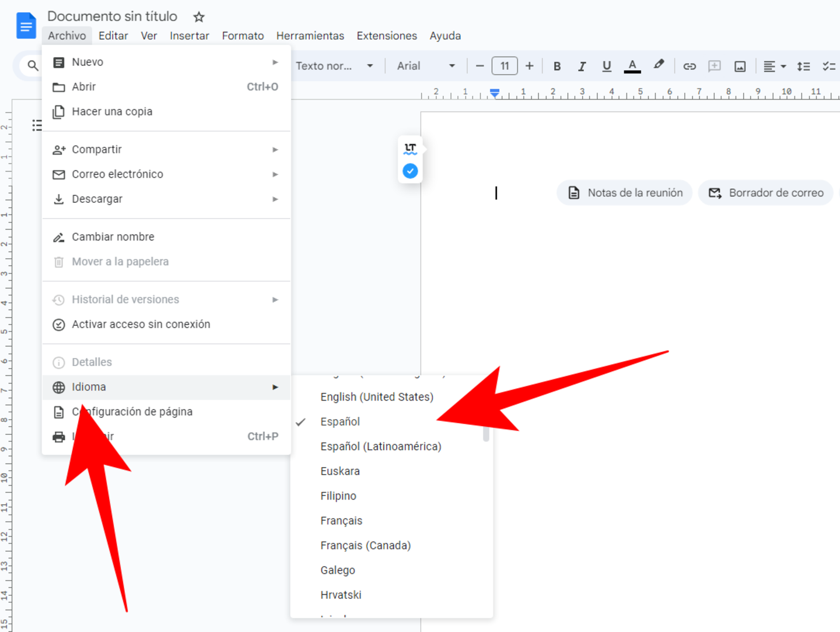This screenshot has height=632, width=840.
Task: Open the Editar menu
Action: pos(113,36)
